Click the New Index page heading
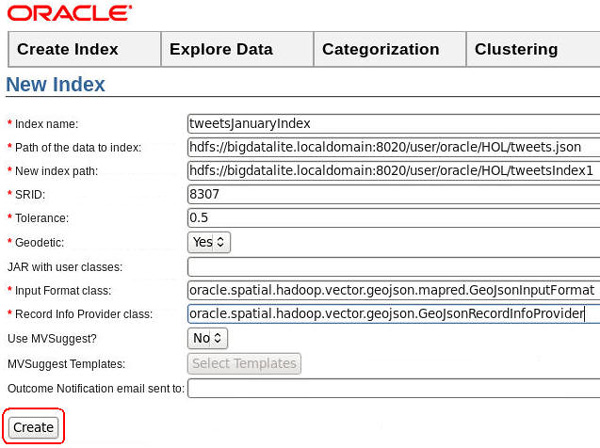The image size is (600, 448). coord(56,85)
